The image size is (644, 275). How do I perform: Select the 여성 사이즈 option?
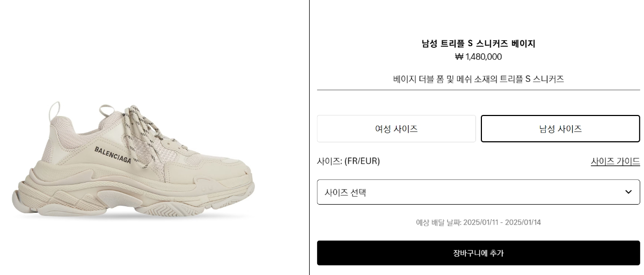pyautogui.click(x=397, y=129)
